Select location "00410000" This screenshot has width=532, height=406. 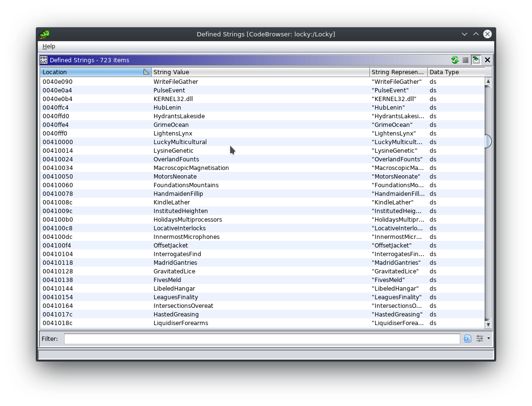coord(58,142)
